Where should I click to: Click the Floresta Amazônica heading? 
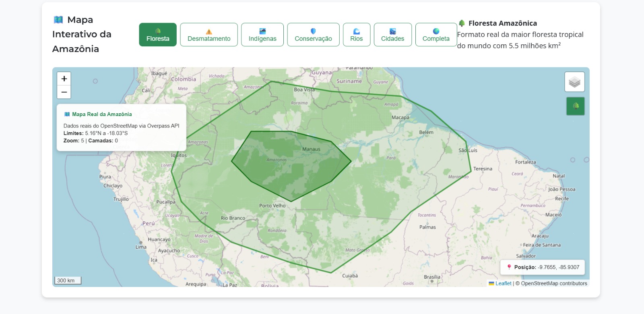(503, 23)
